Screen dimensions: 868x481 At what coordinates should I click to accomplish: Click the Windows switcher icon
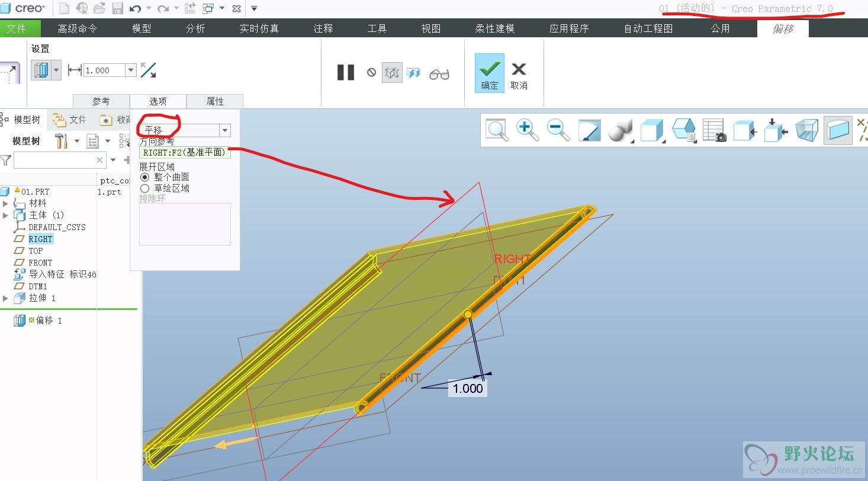click(208, 8)
